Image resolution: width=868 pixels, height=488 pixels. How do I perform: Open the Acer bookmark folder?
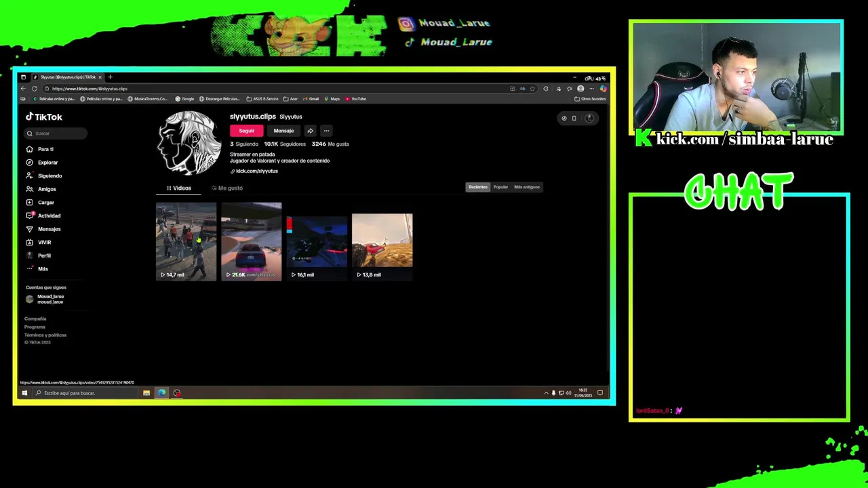291,99
